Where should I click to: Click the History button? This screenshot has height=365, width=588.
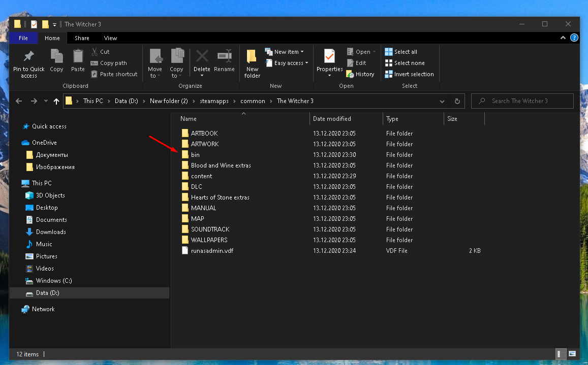click(360, 74)
